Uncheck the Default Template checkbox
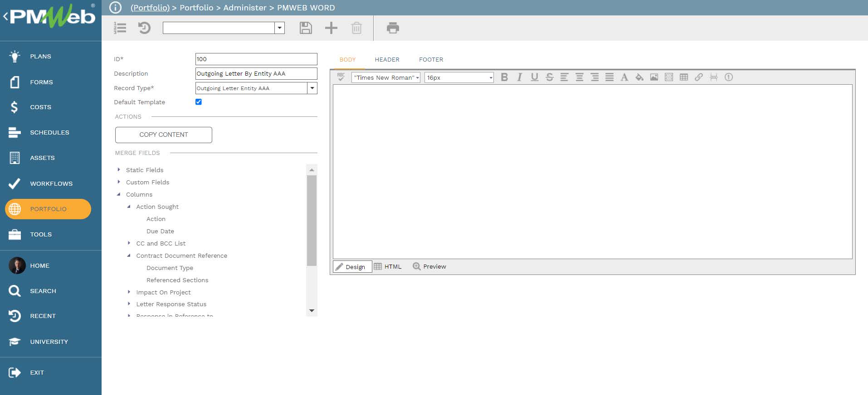The width and height of the screenshot is (868, 395). [x=199, y=102]
